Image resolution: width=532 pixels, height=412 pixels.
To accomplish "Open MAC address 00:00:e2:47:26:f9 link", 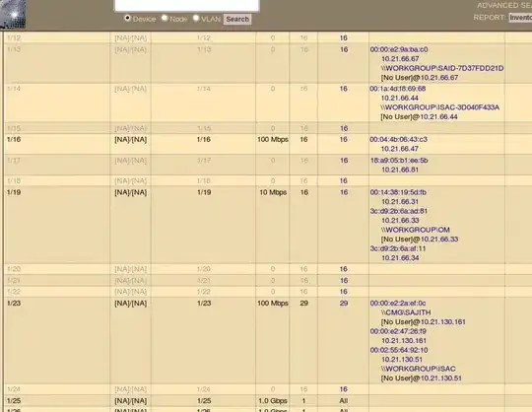I will tap(398, 331).
